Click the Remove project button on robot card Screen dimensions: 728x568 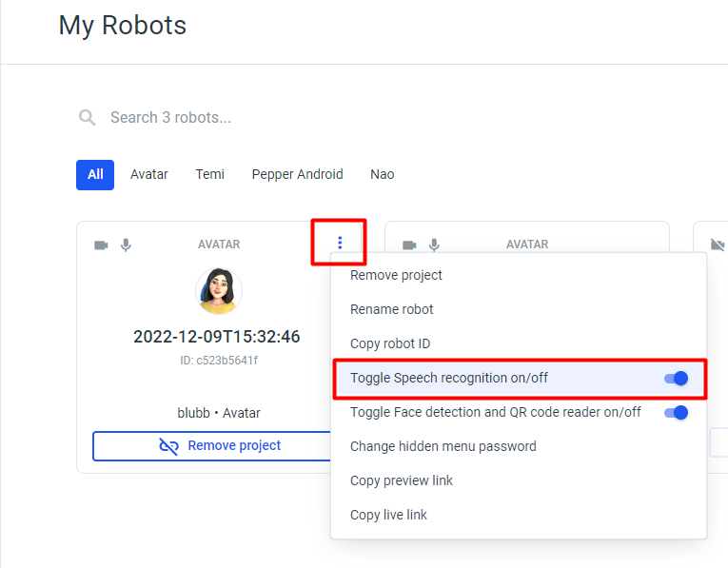pos(211,446)
